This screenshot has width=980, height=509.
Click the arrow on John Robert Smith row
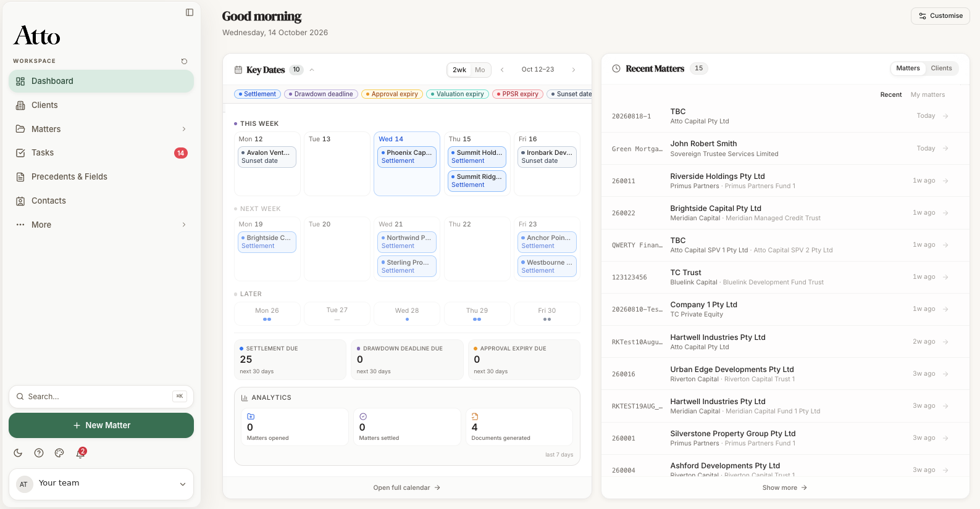point(945,149)
